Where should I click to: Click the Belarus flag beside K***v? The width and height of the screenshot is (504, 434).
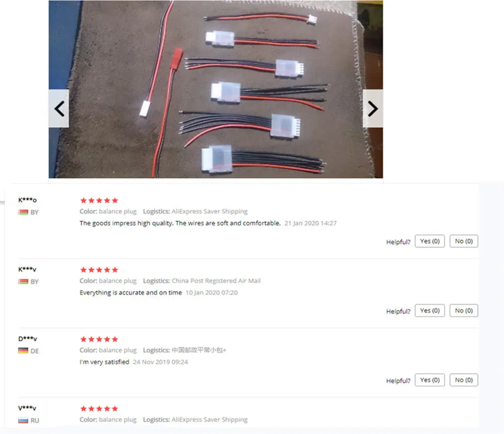tap(23, 282)
